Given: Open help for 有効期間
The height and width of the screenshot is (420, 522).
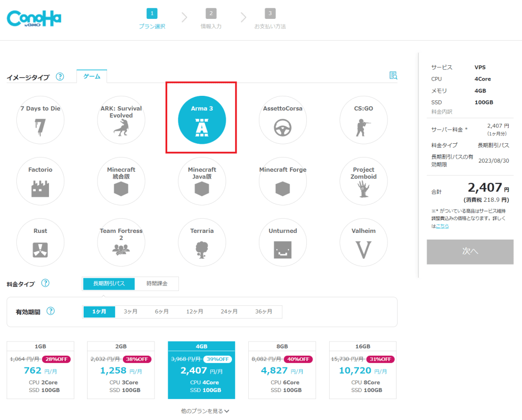Looking at the screenshot, I should pyautogui.click(x=50, y=311).
